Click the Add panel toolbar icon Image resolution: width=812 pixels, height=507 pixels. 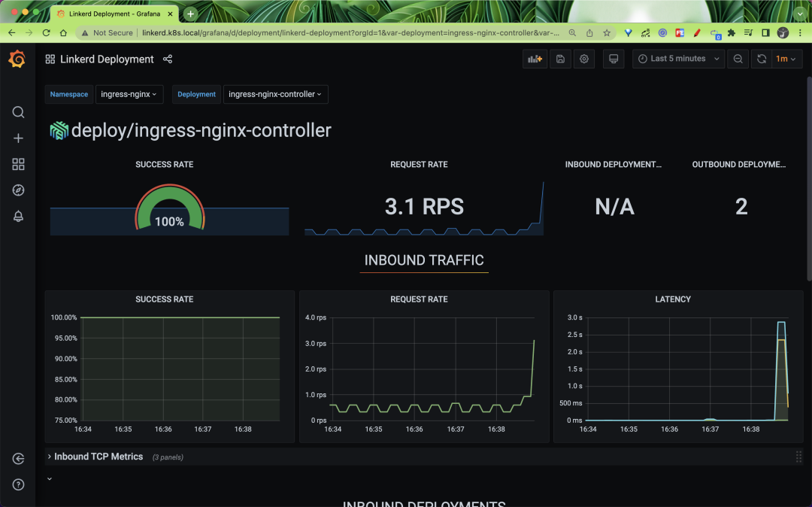tap(535, 58)
